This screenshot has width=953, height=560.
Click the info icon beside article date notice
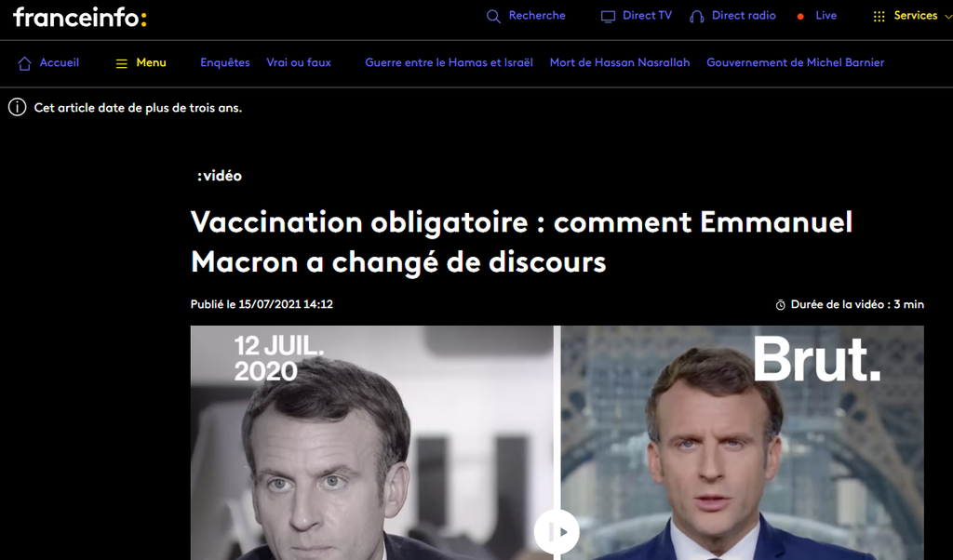pyautogui.click(x=17, y=108)
